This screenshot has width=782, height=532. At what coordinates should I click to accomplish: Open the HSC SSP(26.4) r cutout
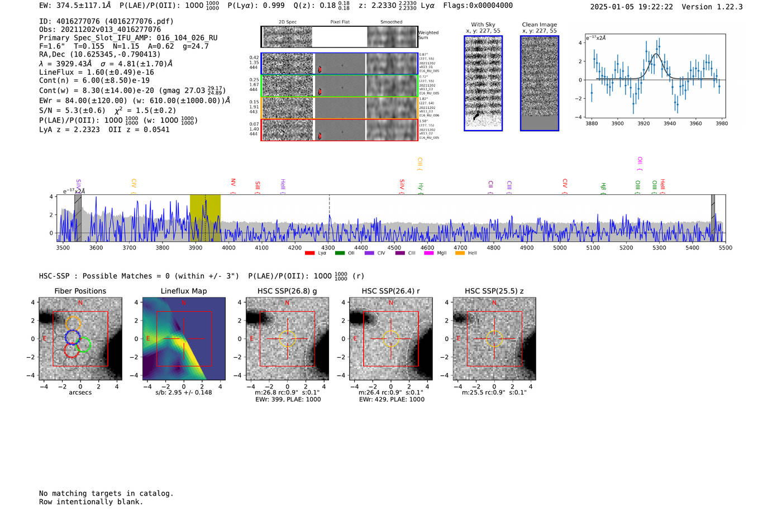click(390, 339)
